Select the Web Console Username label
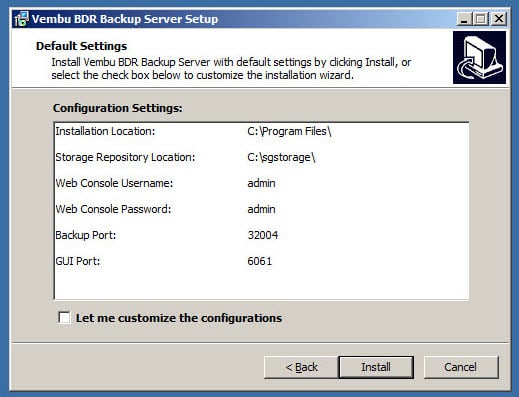 click(114, 183)
